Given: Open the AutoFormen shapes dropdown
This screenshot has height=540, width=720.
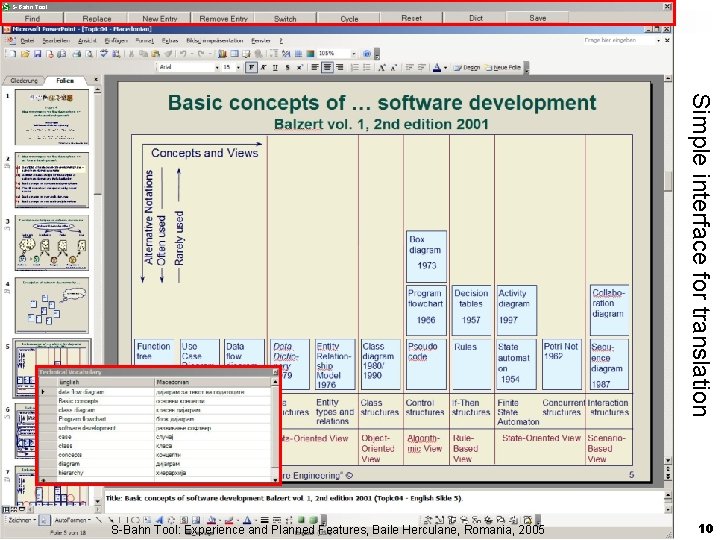Looking at the screenshot, I should 73,520.
